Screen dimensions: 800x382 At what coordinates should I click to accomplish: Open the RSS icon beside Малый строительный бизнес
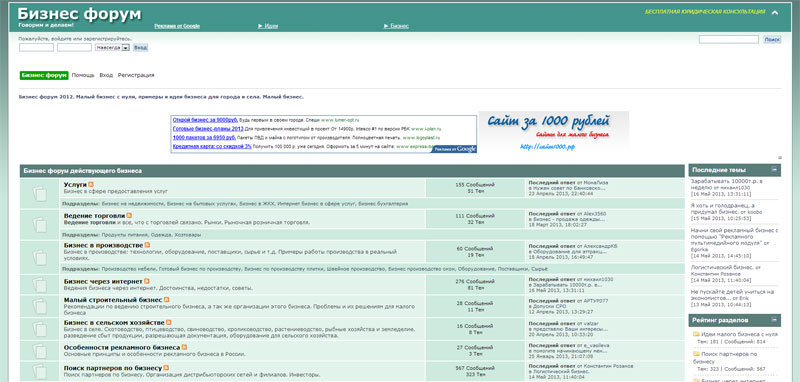pyautogui.click(x=166, y=300)
